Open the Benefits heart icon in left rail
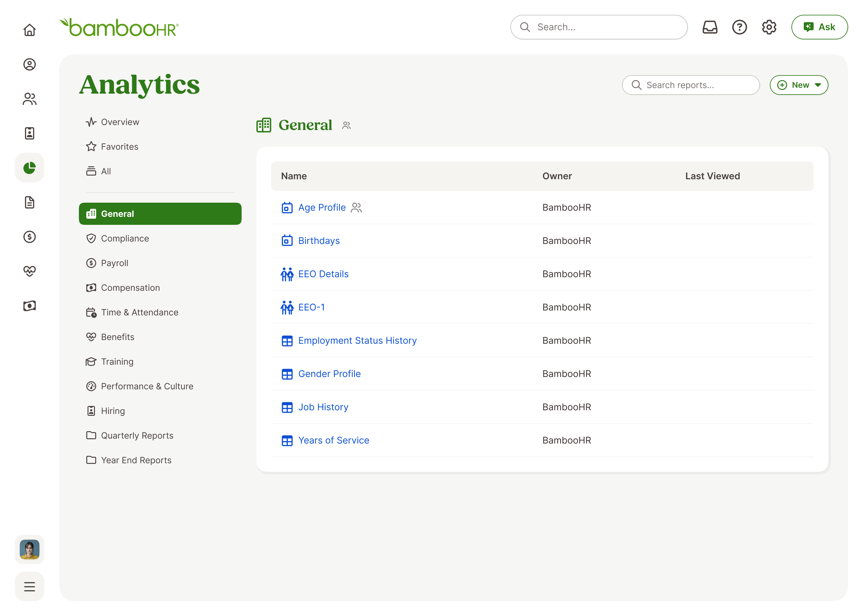Screen dimensions: 858x616 pos(30,271)
